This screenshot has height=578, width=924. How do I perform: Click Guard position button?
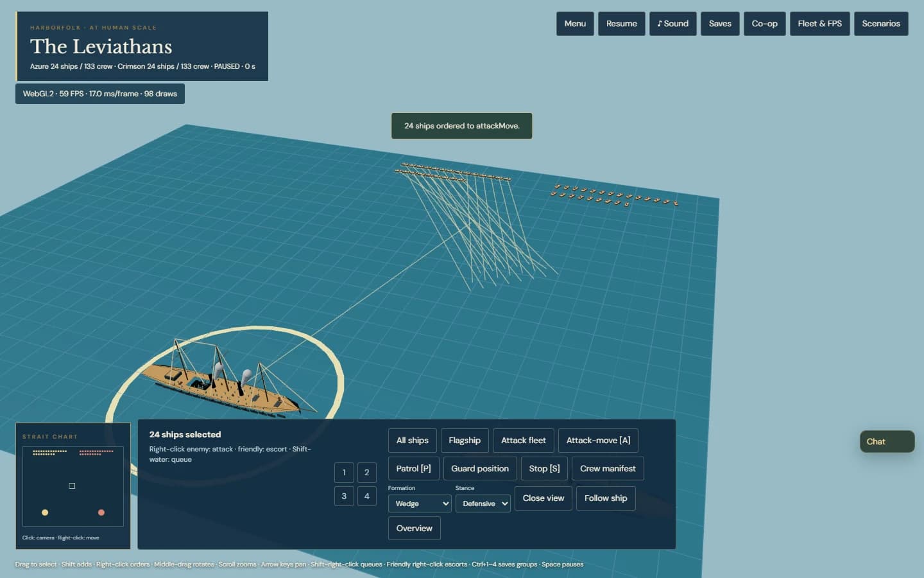coord(480,469)
